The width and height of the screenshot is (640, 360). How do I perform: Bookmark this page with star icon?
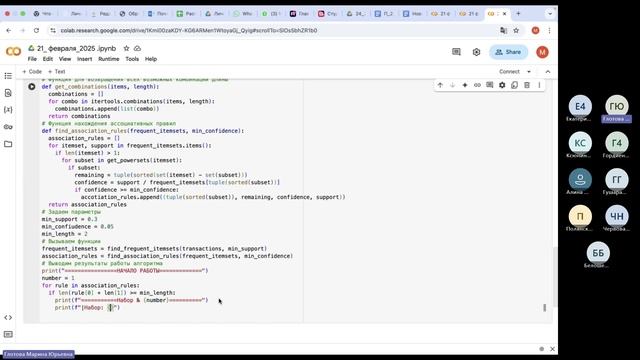516,30
